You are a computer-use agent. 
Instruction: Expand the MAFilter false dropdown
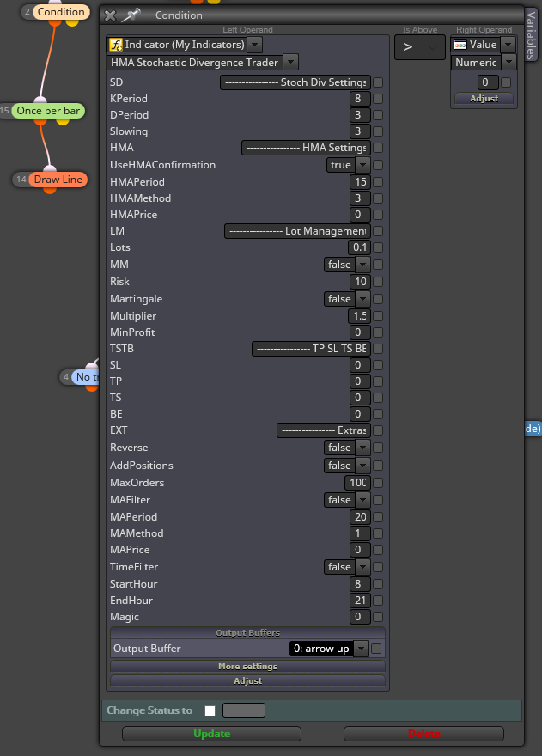pyautogui.click(x=362, y=500)
